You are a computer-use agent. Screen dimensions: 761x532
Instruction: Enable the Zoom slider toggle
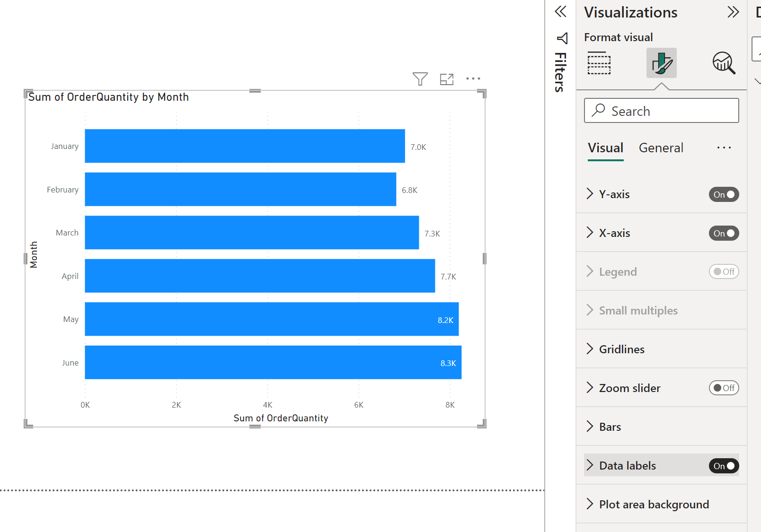(x=724, y=388)
